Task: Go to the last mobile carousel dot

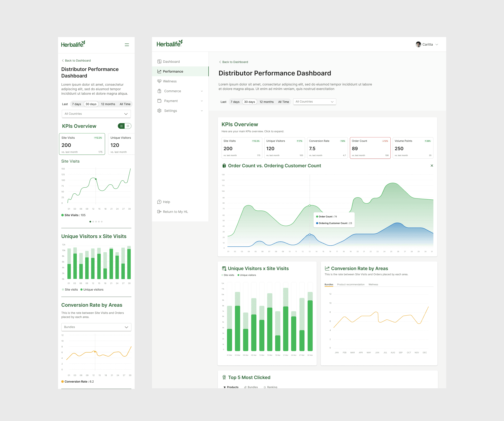Action: click(x=102, y=222)
